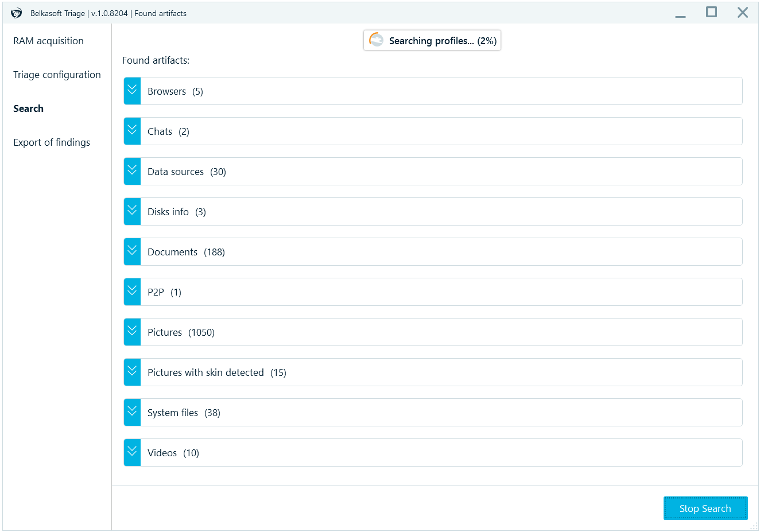Expand the Chats artifacts group
This screenshot has height=532, width=760.
pyautogui.click(x=132, y=131)
